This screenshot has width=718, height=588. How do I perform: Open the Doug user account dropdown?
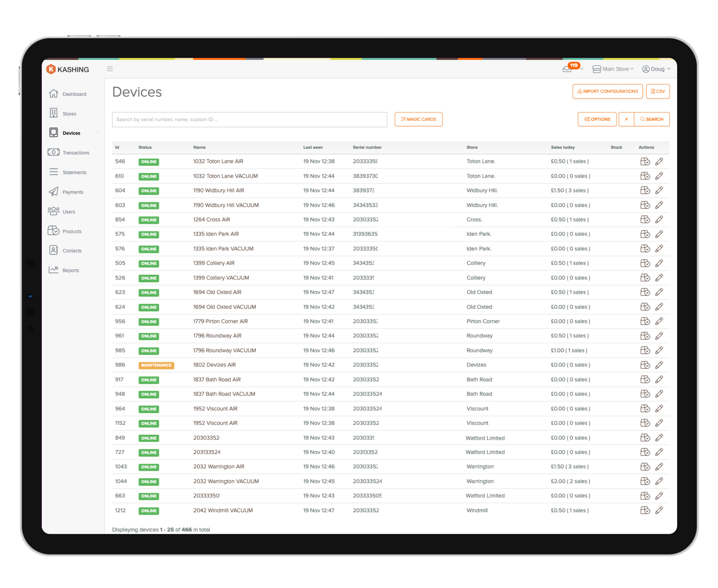point(656,69)
